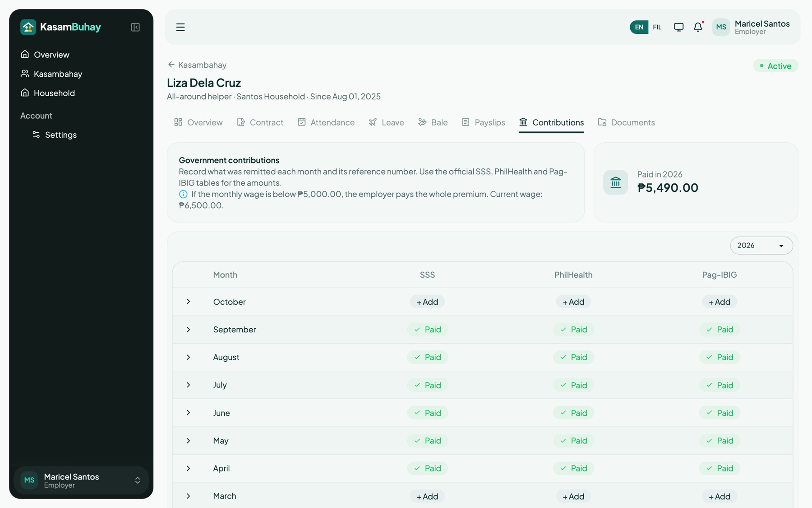The height and width of the screenshot is (508, 812).
Task: Click the KasamBuhay logo icon
Action: click(x=28, y=27)
